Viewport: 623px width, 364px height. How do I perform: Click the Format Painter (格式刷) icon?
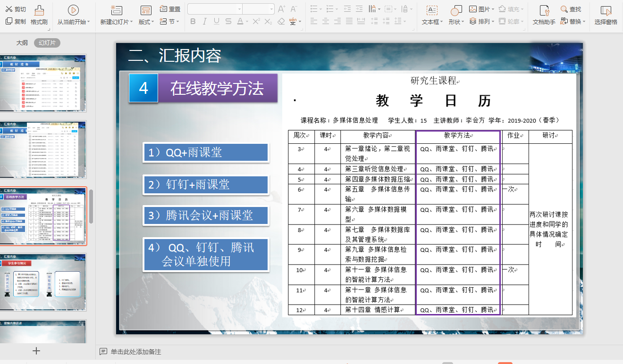tap(39, 10)
